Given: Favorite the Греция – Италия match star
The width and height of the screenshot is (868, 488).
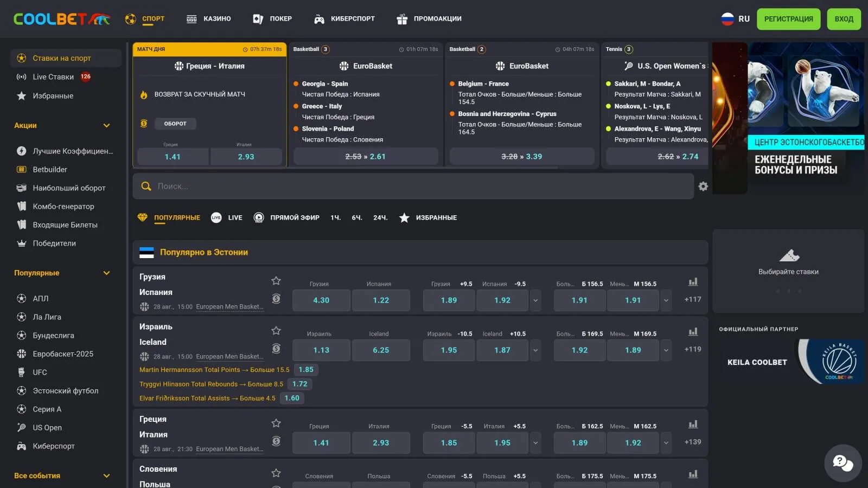Looking at the screenshot, I should pos(276,423).
